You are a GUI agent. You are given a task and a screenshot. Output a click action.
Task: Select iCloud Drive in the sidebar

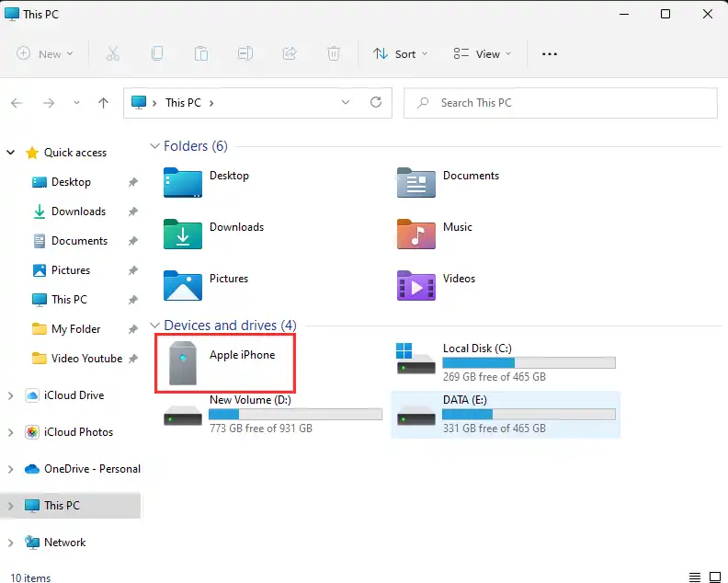pos(74,395)
